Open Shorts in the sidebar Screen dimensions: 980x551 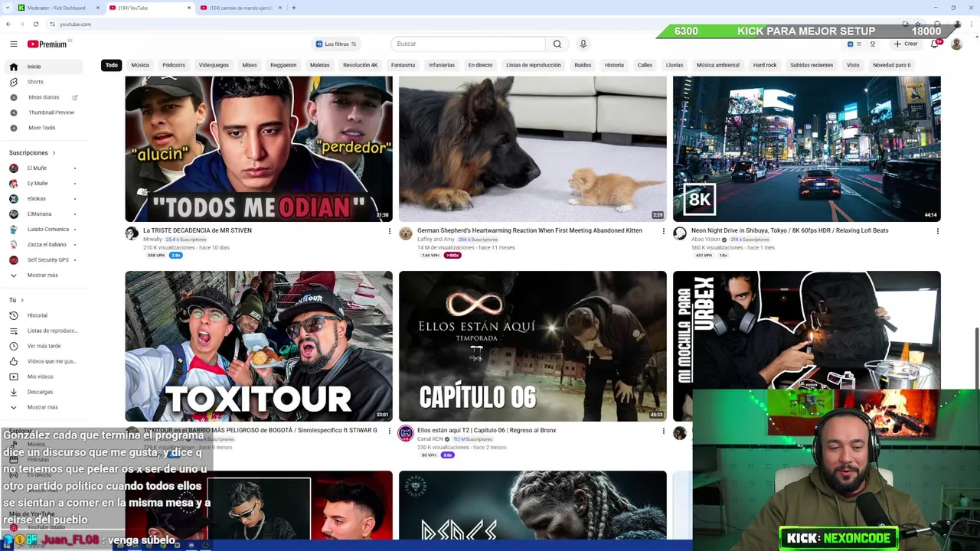pos(42,82)
